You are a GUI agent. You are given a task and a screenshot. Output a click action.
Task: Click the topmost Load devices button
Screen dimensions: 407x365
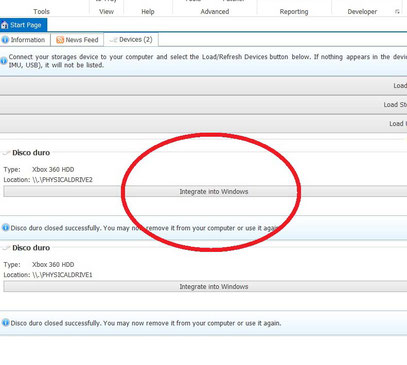203,86
